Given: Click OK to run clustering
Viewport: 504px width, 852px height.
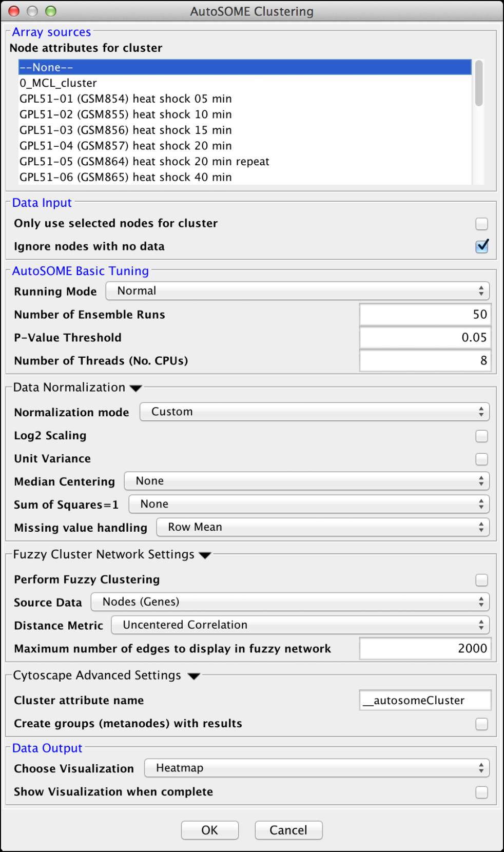Looking at the screenshot, I should [209, 830].
